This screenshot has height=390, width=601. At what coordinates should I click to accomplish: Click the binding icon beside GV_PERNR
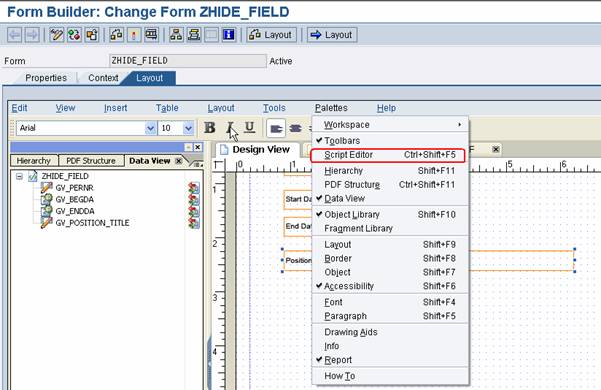[x=194, y=188]
